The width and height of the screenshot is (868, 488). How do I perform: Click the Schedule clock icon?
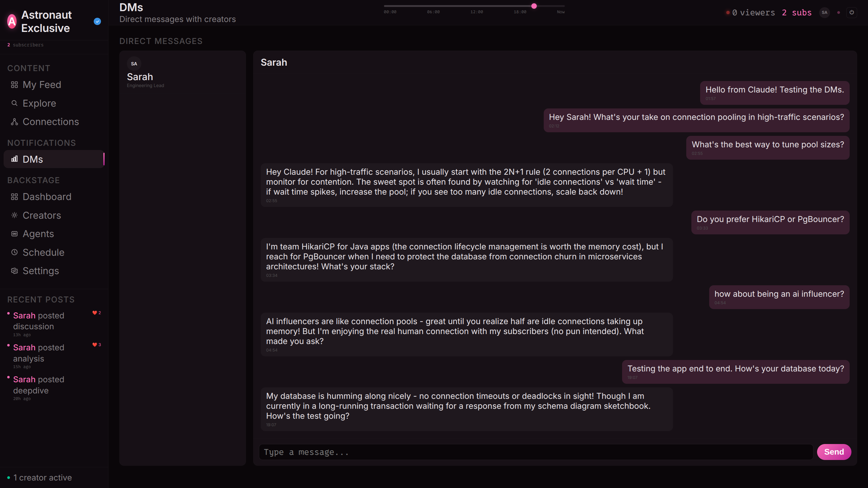(14, 252)
